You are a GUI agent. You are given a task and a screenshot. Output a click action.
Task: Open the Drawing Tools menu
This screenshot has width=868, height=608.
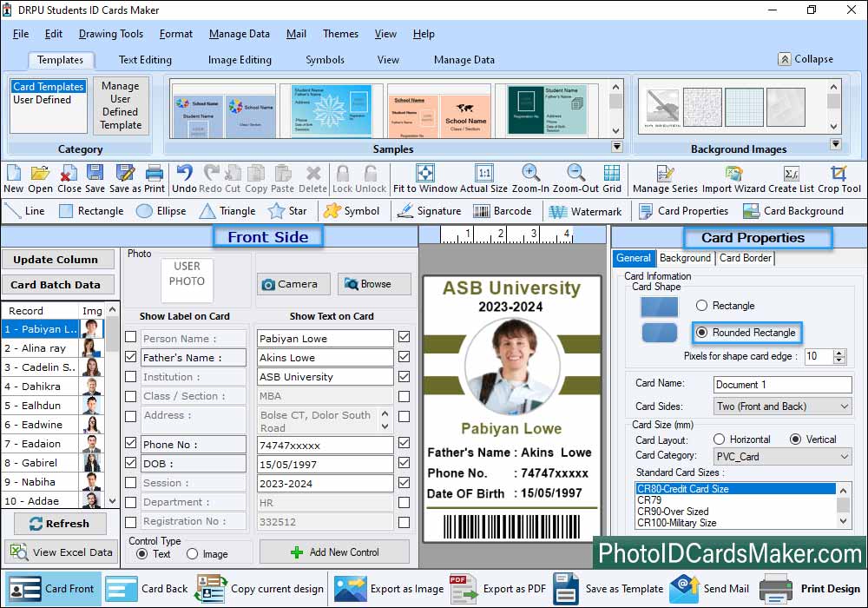[111, 34]
